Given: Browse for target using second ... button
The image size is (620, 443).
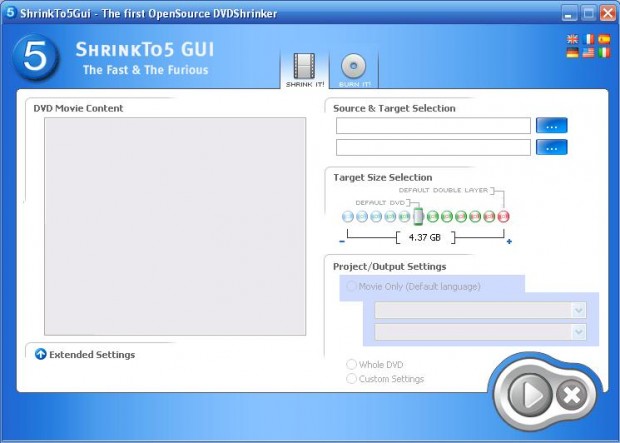Looking at the screenshot, I should click(x=552, y=148).
